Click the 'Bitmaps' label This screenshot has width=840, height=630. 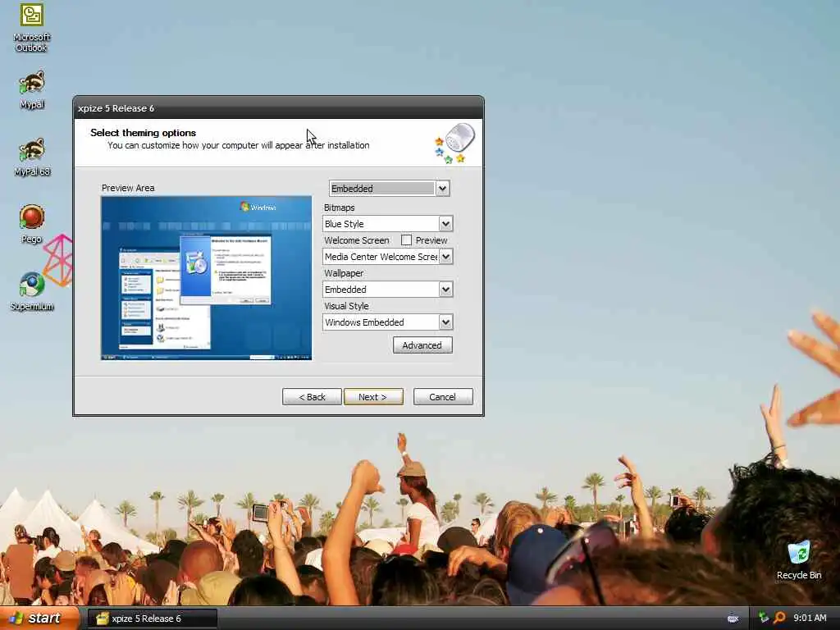339,208
